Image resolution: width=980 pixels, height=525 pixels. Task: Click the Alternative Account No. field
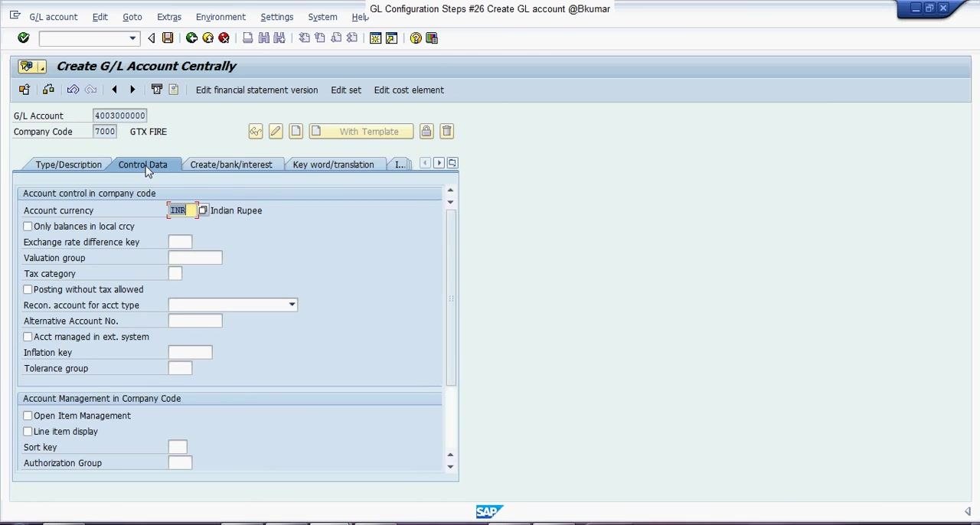click(x=195, y=321)
